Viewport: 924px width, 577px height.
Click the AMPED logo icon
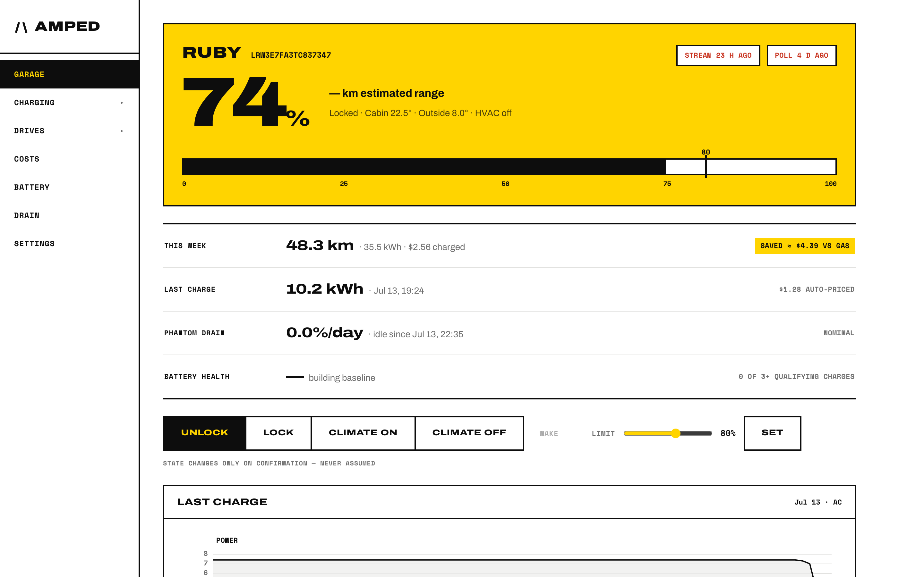tap(21, 27)
